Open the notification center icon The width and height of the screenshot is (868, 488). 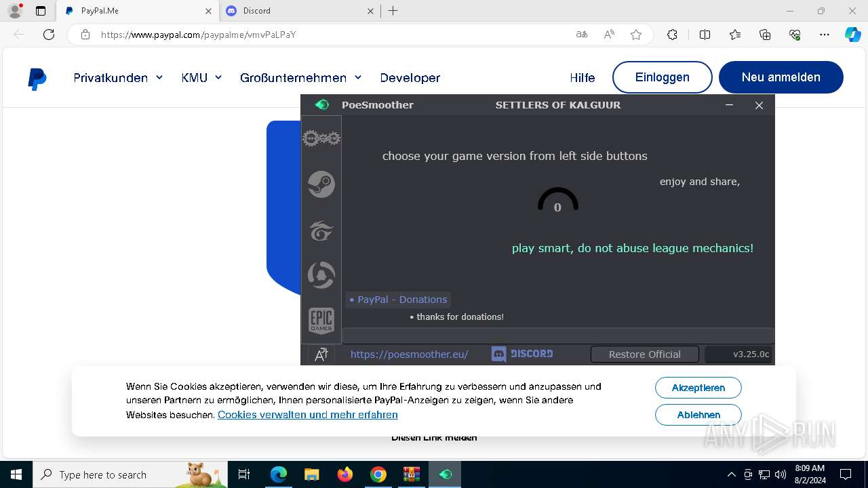[x=846, y=474]
